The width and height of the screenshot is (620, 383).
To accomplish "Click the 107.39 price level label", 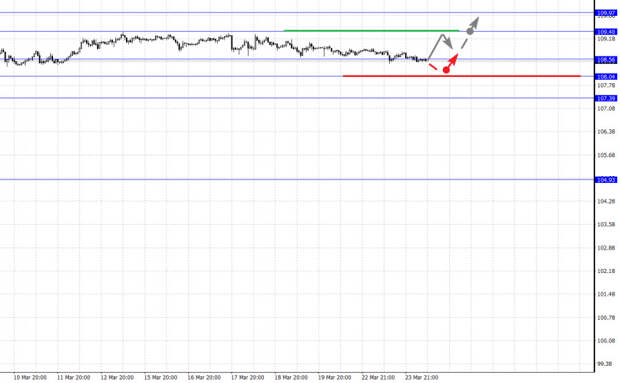I will tap(606, 98).
